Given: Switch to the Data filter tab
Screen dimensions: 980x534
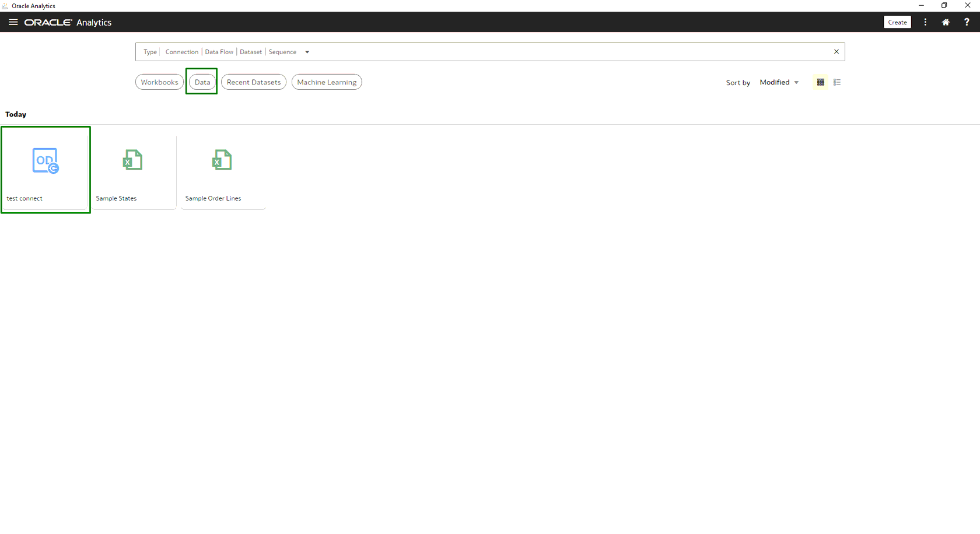Looking at the screenshot, I should [x=202, y=82].
